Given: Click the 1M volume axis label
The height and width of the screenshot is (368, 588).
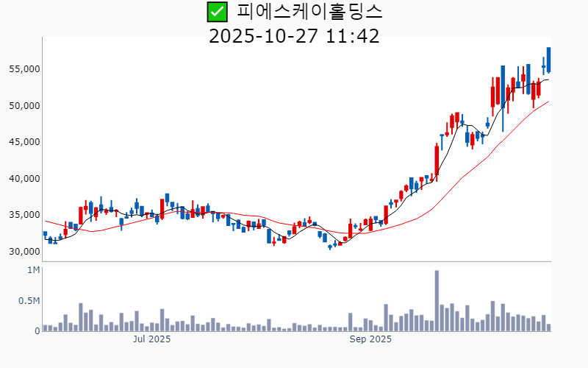Looking at the screenshot, I should 33,271.
